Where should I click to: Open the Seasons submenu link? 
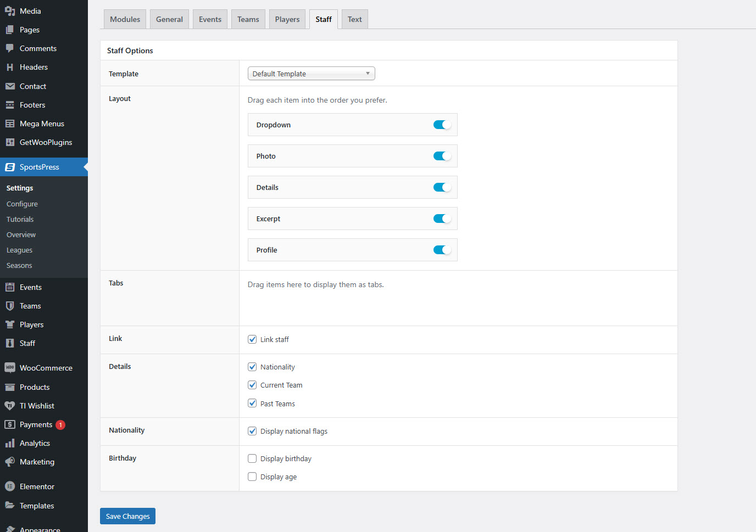pos(19,265)
